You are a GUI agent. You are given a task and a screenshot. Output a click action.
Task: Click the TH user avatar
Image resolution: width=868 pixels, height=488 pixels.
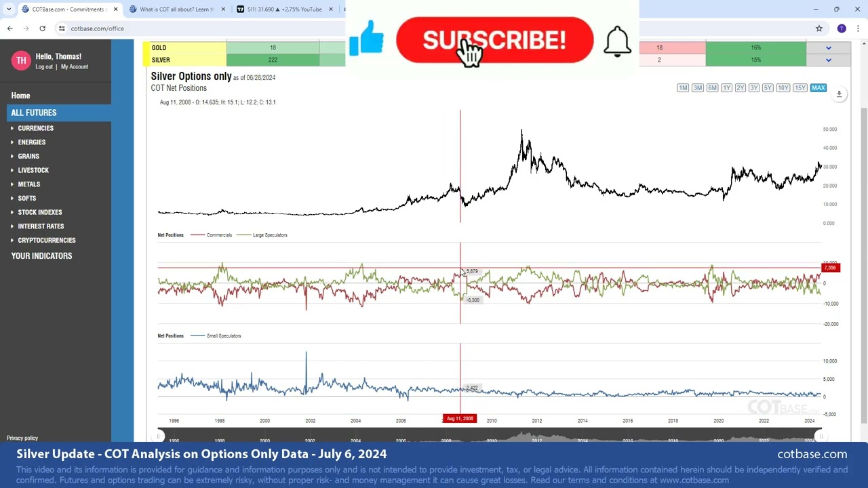tap(21, 60)
